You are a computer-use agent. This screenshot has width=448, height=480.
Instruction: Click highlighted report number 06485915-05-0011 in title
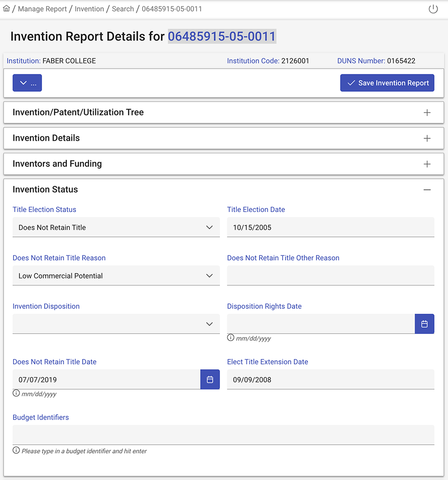(x=222, y=36)
